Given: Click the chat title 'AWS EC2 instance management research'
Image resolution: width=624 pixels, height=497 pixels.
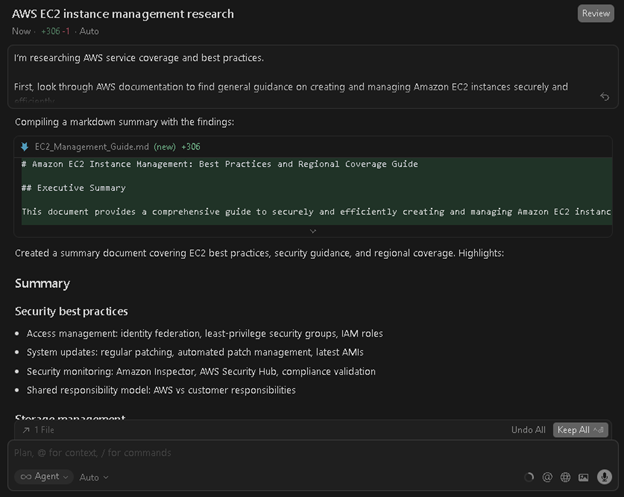Looking at the screenshot, I should (x=123, y=14).
